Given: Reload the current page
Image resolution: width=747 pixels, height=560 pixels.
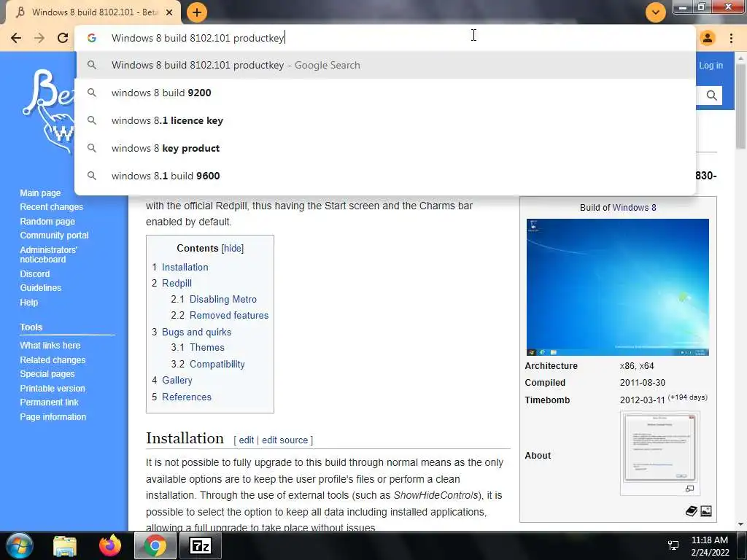Looking at the screenshot, I should [x=63, y=38].
